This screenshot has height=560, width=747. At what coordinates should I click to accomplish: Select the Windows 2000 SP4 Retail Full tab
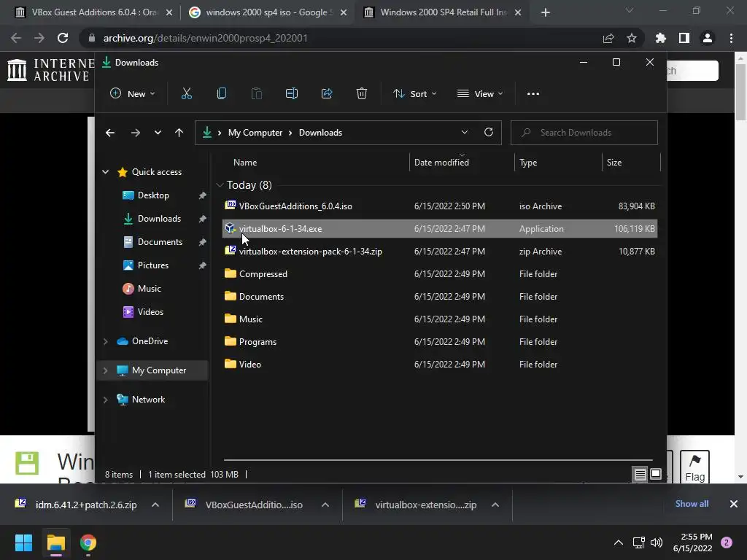pyautogui.click(x=444, y=12)
